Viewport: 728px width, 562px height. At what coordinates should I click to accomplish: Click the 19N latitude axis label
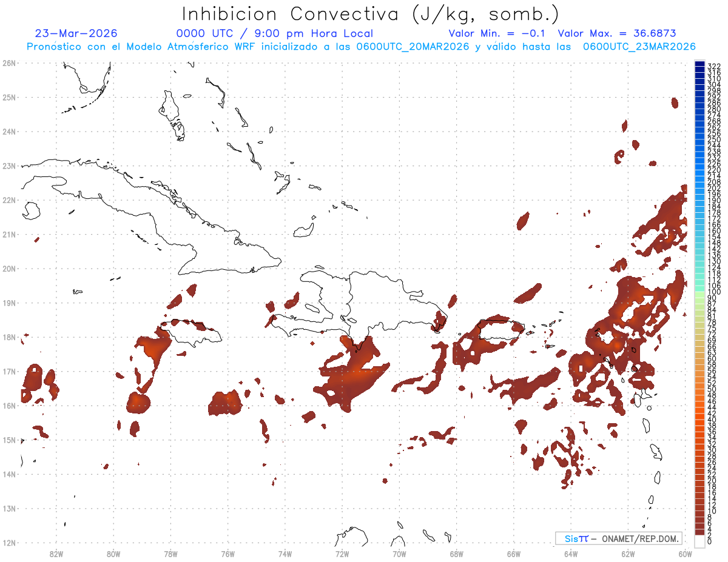[9, 303]
